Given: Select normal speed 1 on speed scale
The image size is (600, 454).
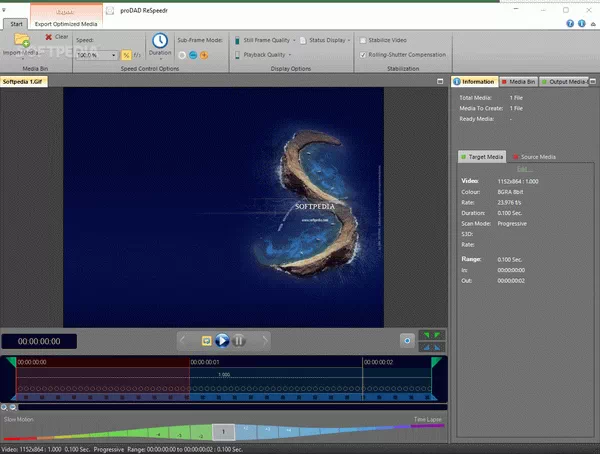Looking at the screenshot, I should 223,432.
